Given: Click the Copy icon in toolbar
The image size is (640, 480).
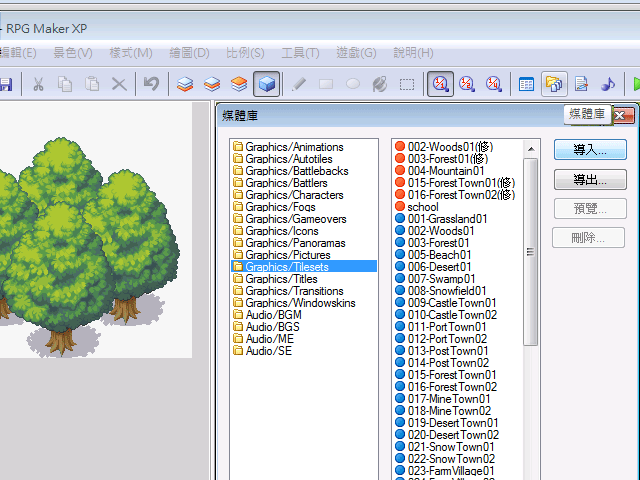Looking at the screenshot, I should (65, 84).
